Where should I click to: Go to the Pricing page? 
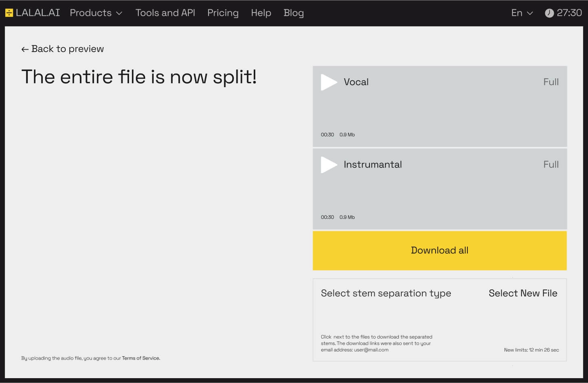(x=223, y=13)
